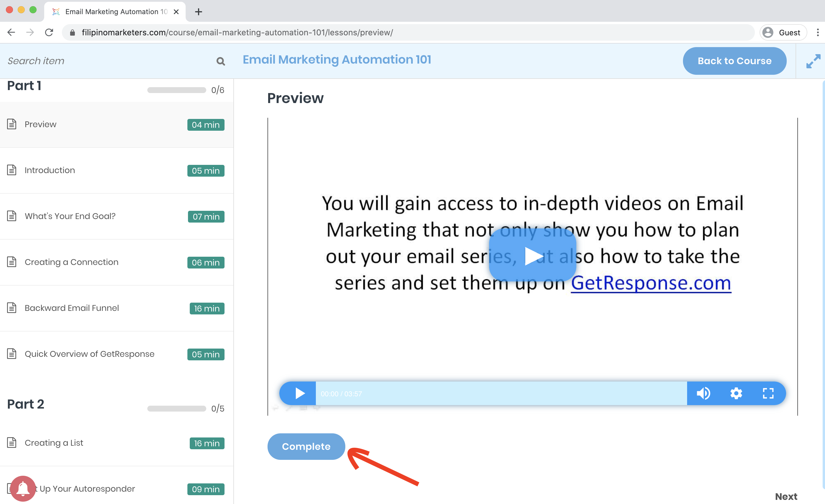825x504 pixels.
Task: Click the Search item field
Action: point(107,61)
